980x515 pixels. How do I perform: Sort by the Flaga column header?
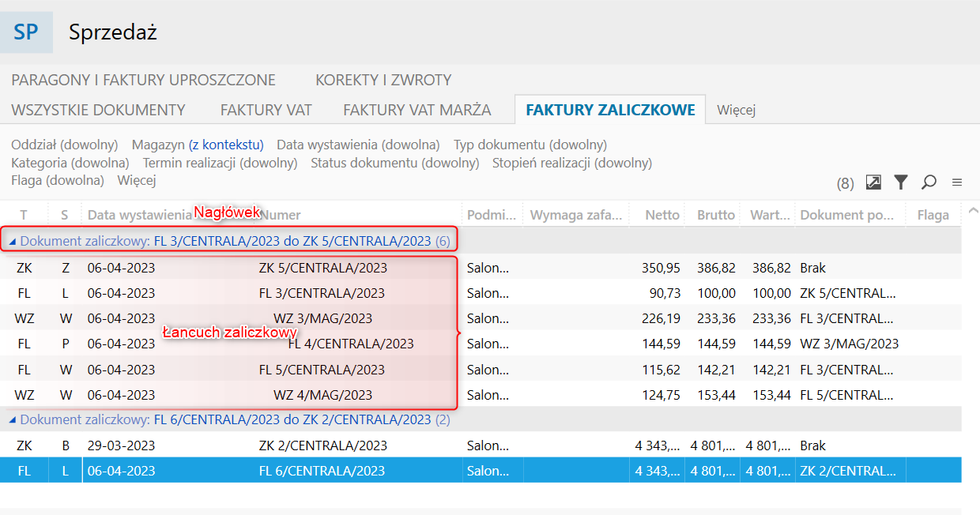coord(933,215)
